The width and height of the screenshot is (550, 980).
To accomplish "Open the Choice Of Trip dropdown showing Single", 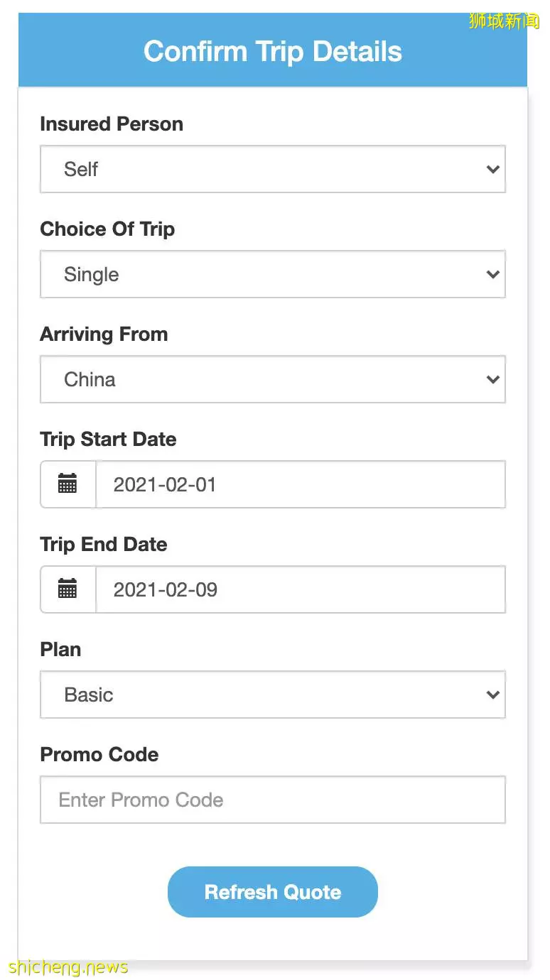I will click(273, 274).
